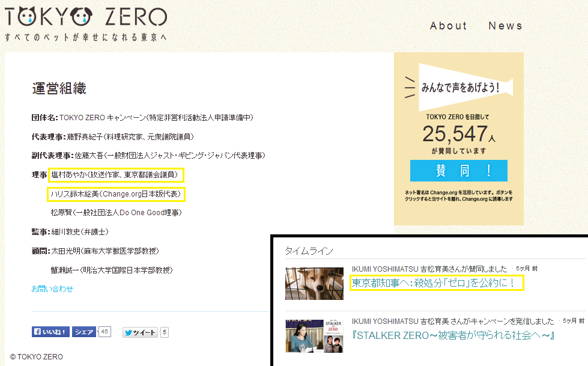
Task: Click the 監事 細川敦史（弁護士） line
Action: click(x=70, y=231)
